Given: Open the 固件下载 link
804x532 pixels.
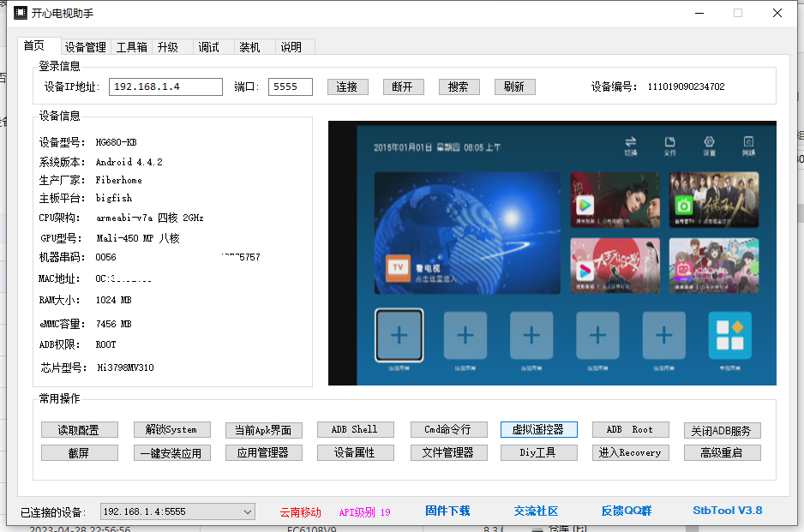Looking at the screenshot, I should [x=447, y=511].
